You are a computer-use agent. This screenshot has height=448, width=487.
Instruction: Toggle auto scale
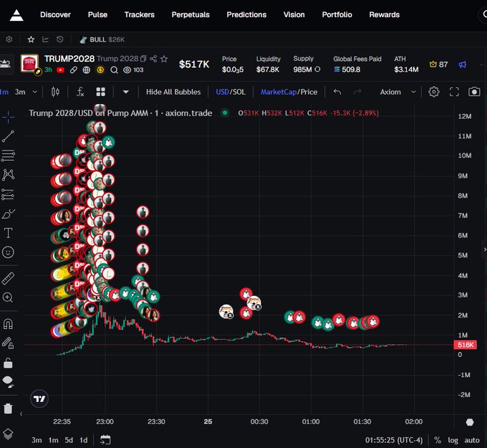click(472, 440)
